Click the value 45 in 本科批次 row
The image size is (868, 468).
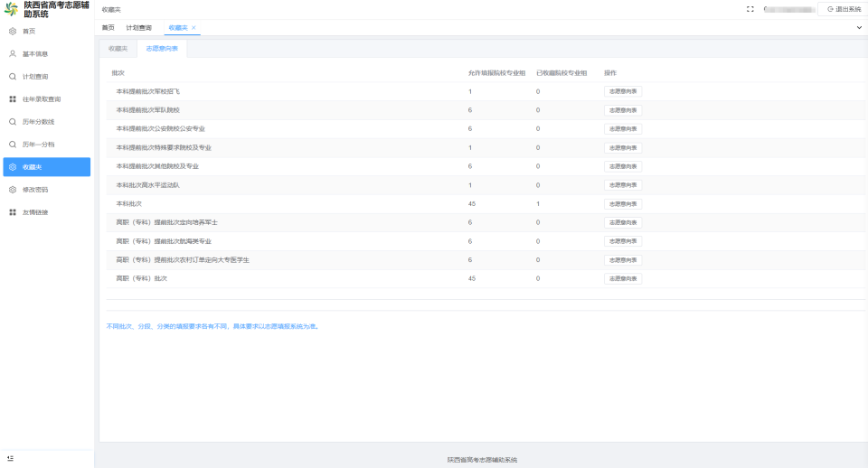tap(472, 204)
